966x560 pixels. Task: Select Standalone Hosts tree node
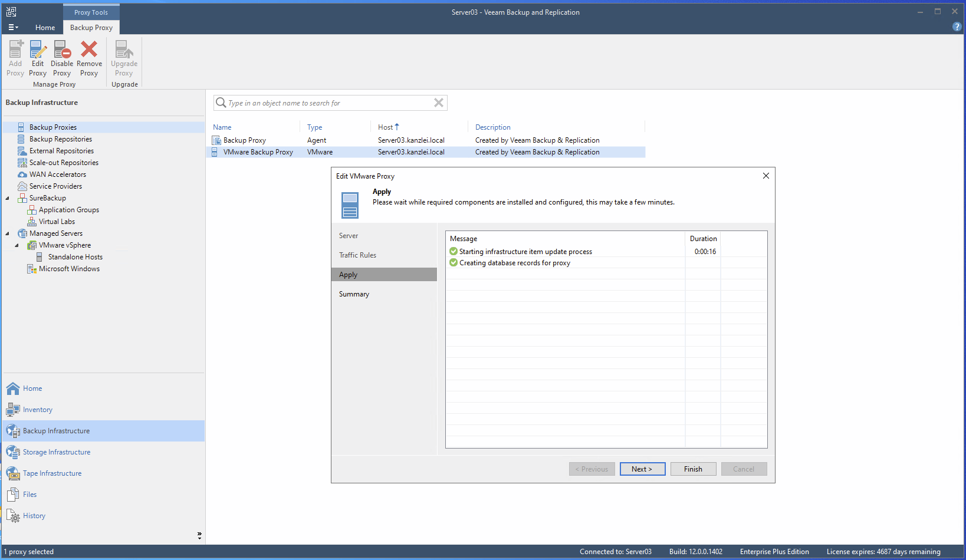pos(75,257)
